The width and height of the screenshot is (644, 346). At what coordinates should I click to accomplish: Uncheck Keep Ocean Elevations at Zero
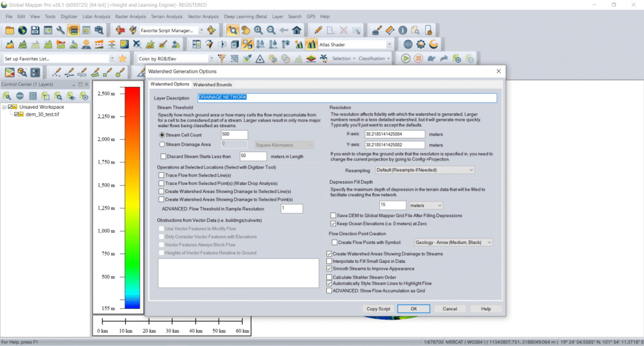333,223
